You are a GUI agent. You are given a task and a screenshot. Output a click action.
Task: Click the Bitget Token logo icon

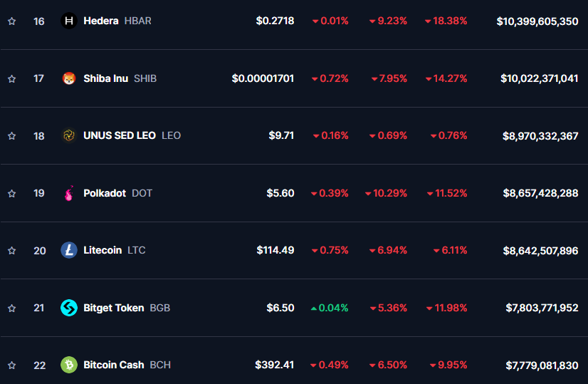point(69,308)
